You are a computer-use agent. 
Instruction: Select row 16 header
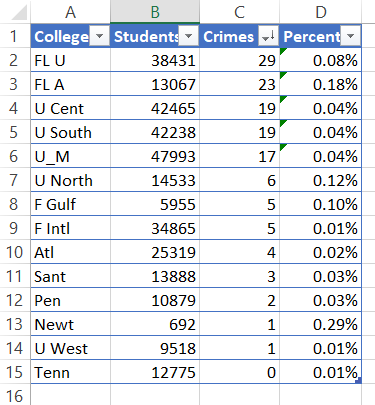(x=14, y=395)
